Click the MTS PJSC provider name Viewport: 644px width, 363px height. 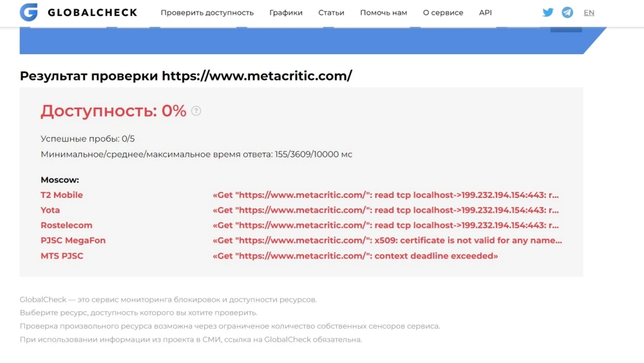pyautogui.click(x=62, y=256)
